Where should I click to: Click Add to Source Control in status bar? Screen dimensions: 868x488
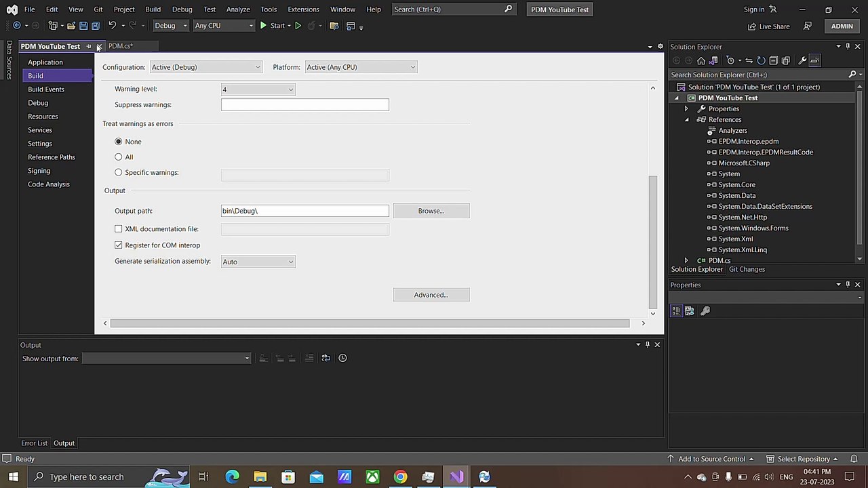711,459
